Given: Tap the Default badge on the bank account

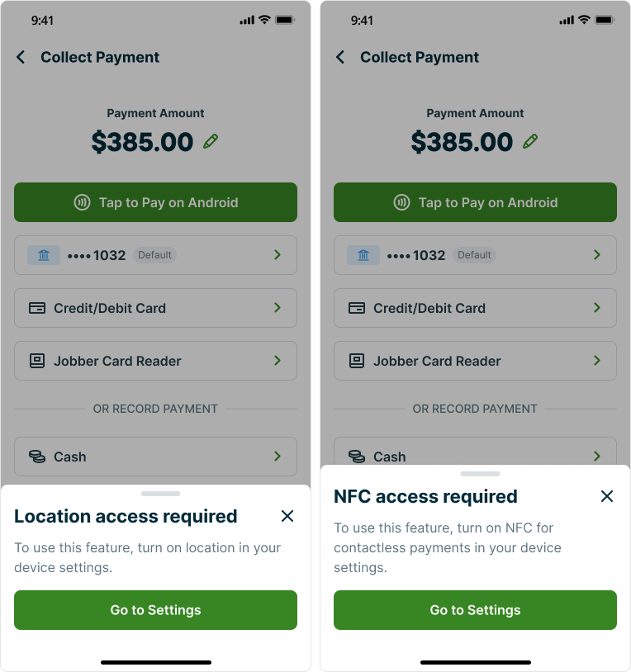Looking at the screenshot, I should pyautogui.click(x=154, y=255).
